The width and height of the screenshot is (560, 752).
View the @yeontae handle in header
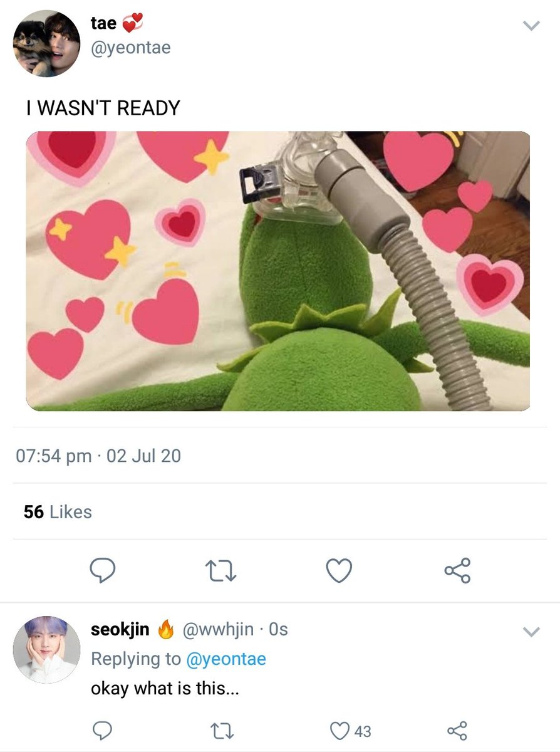[x=131, y=48]
